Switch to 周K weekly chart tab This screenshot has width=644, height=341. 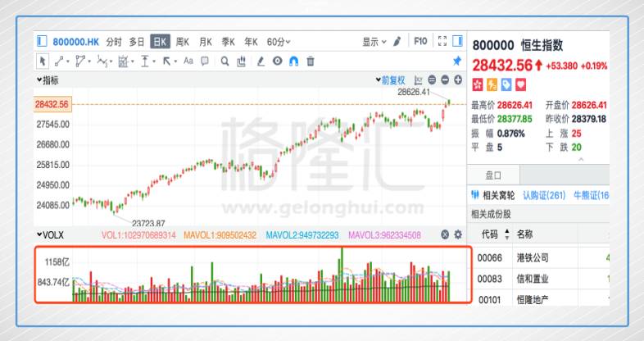point(183,42)
